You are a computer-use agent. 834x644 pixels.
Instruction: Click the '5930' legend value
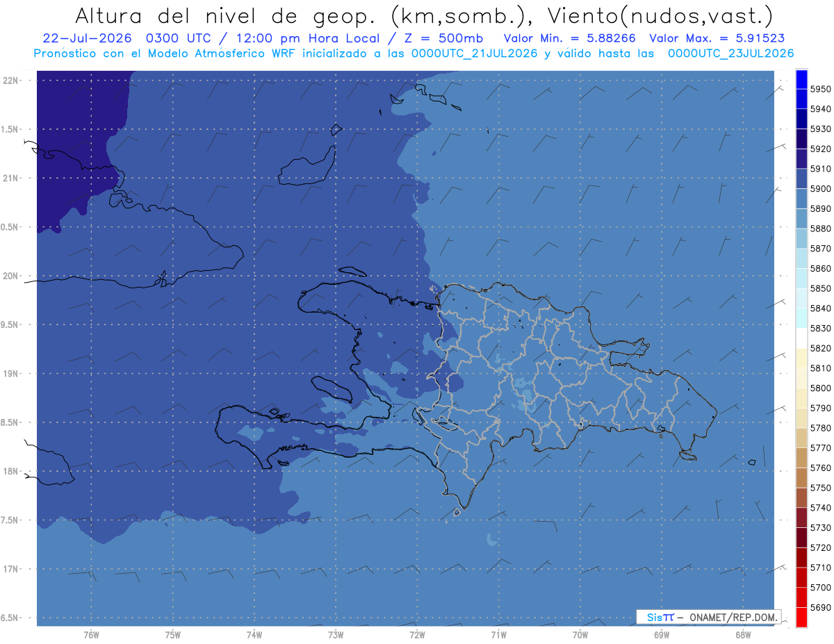820,129
